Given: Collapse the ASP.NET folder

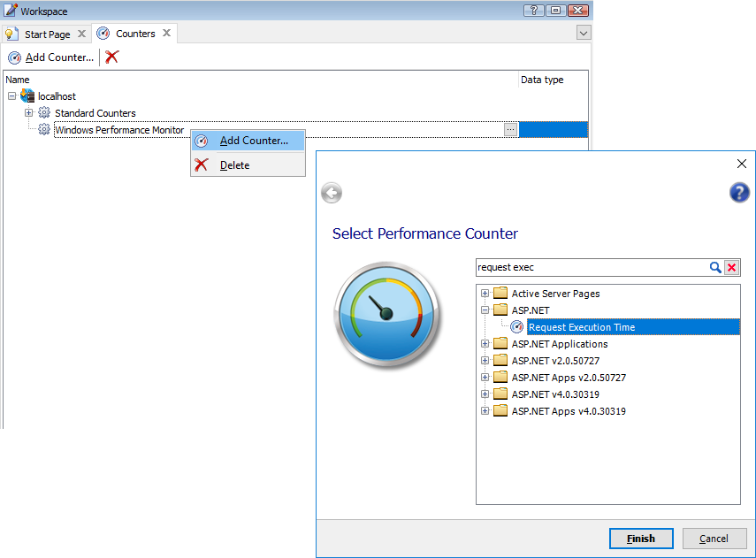Looking at the screenshot, I should (485, 310).
